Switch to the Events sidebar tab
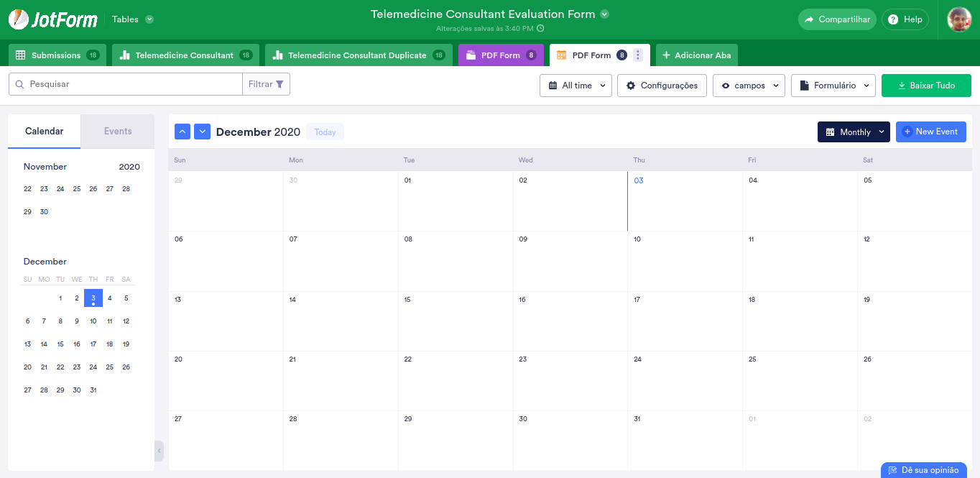The image size is (980, 478). click(118, 132)
